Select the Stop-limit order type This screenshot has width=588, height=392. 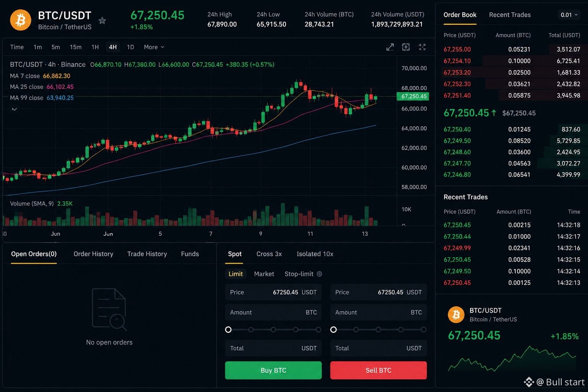click(299, 274)
